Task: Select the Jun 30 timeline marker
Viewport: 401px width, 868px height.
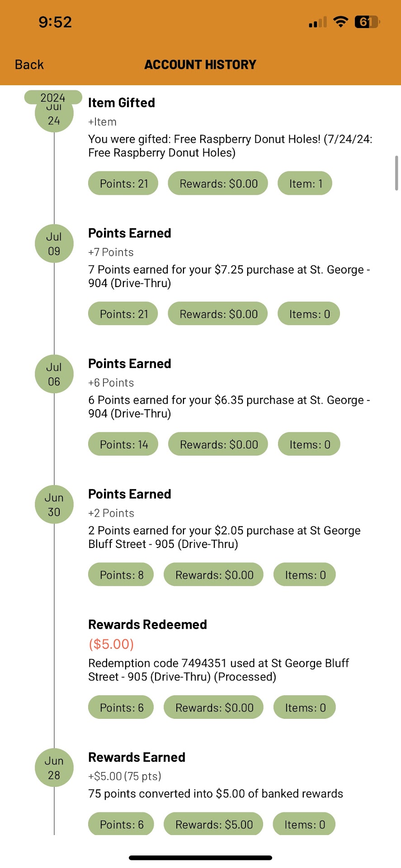Action: 54,505
